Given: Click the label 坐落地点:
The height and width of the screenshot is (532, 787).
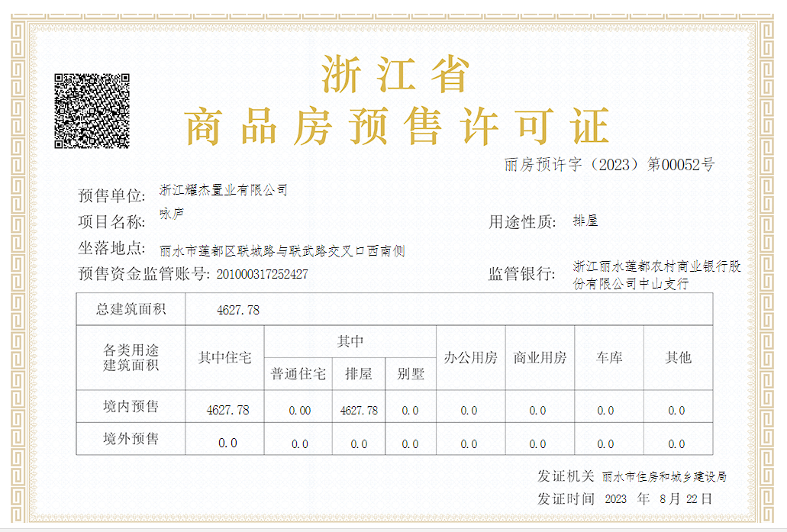Looking at the screenshot, I should tap(111, 247).
